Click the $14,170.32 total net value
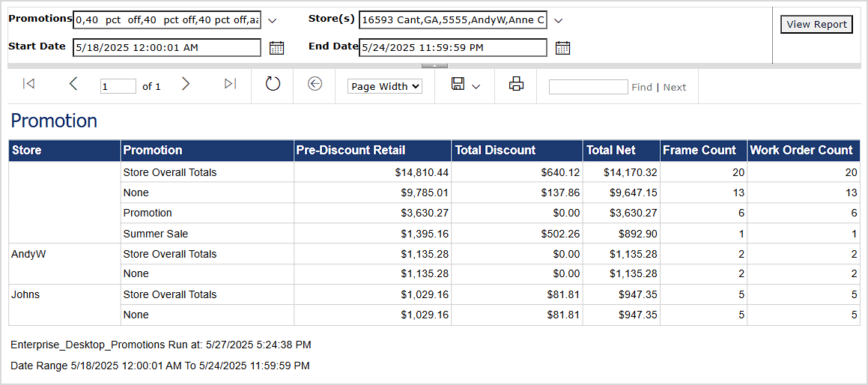 pos(631,172)
